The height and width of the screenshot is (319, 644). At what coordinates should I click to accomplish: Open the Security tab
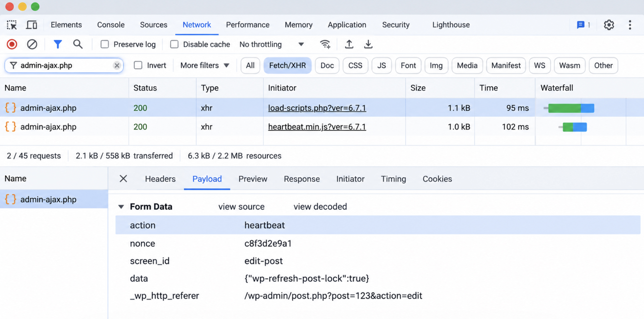(x=396, y=25)
